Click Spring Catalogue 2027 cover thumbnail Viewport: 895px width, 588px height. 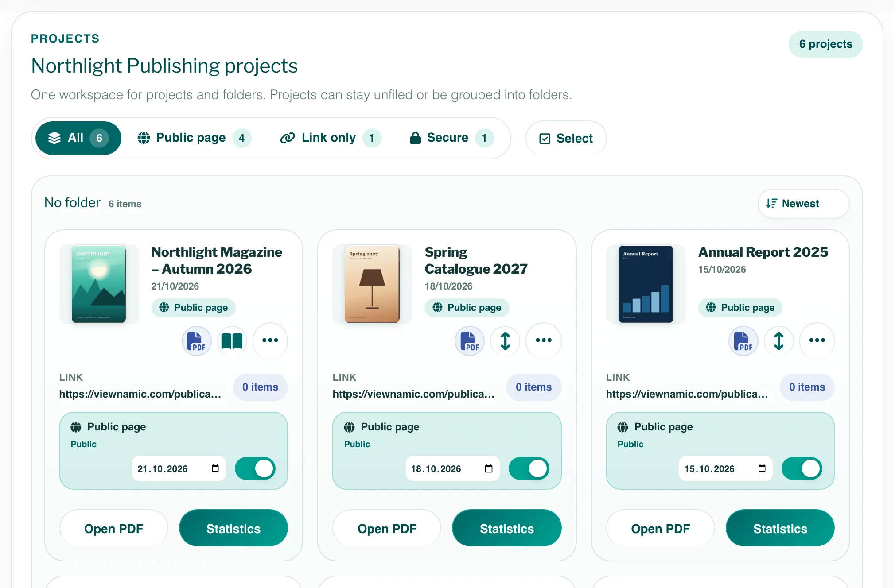(372, 284)
